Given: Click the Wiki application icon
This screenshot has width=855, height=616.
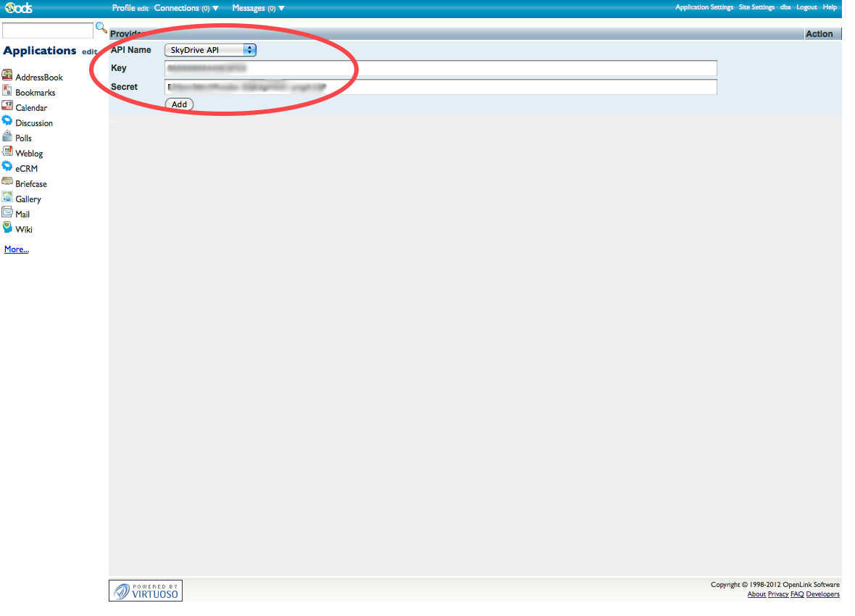Looking at the screenshot, I should (x=7, y=228).
